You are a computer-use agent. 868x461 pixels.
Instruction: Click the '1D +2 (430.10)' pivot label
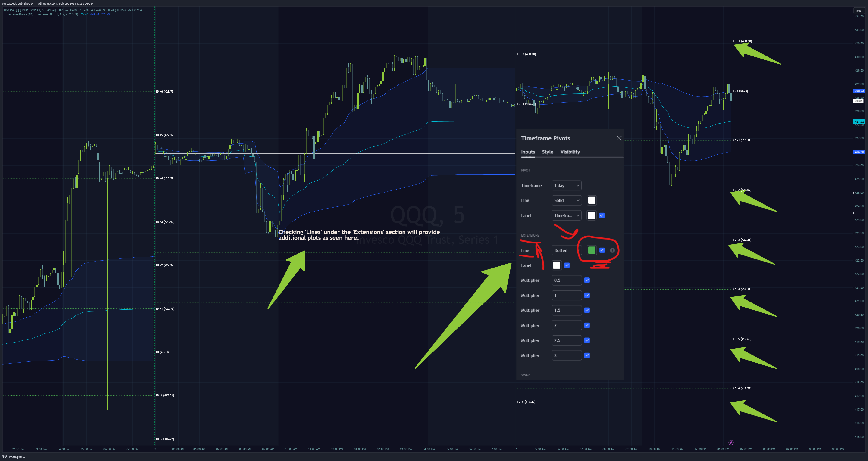point(526,54)
